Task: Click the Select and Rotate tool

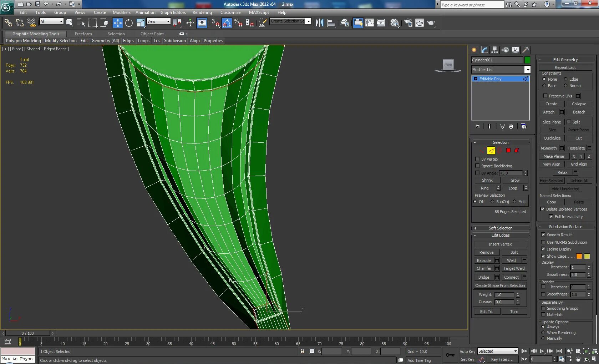Action: (129, 23)
